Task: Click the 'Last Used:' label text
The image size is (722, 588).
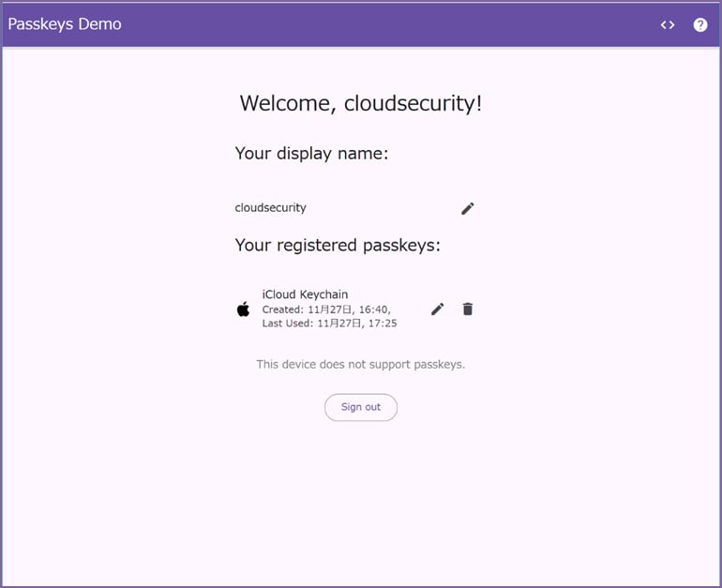Action: (287, 324)
